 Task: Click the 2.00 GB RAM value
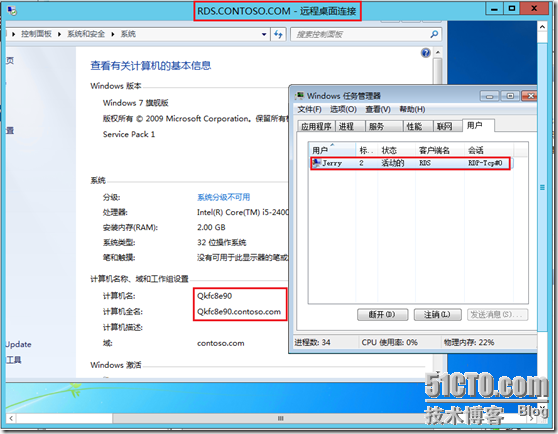click(211, 227)
